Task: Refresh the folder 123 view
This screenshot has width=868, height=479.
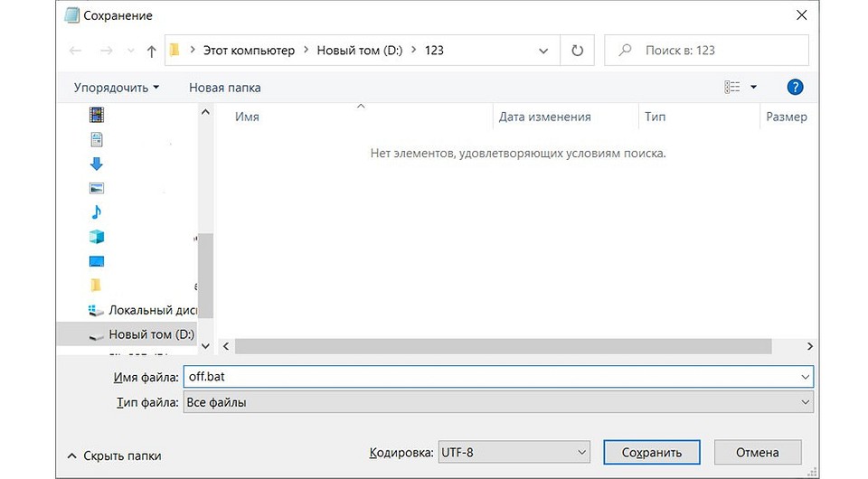Action: click(577, 51)
